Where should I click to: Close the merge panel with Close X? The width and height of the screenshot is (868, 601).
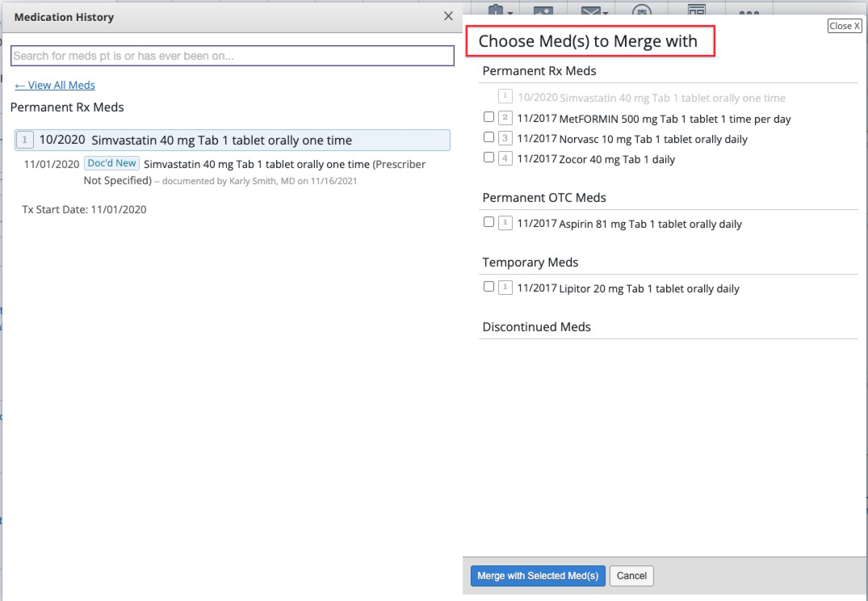pos(844,25)
